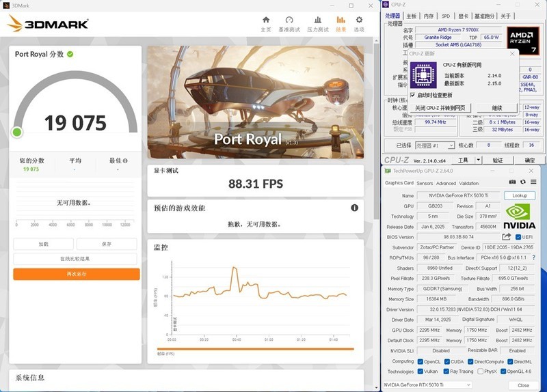Click 关闭 CPU-Z 并转到网页 button
The image size is (547, 392).
point(440,108)
